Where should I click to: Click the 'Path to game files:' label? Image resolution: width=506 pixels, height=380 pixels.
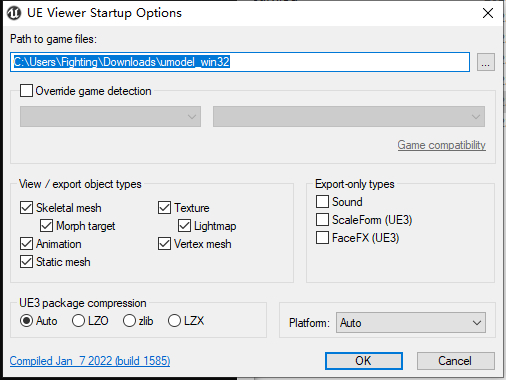[53, 39]
